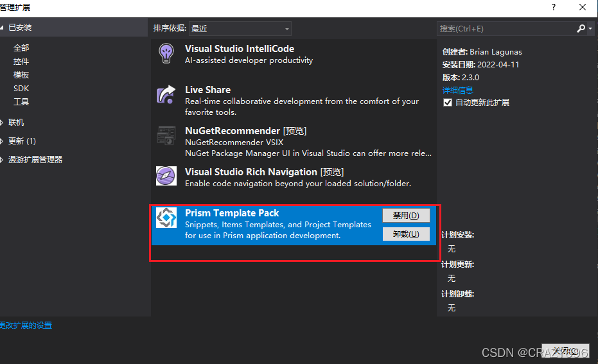Click the Live Share arrow icon
The width and height of the screenshot is (598, 364).
(166, 94)
